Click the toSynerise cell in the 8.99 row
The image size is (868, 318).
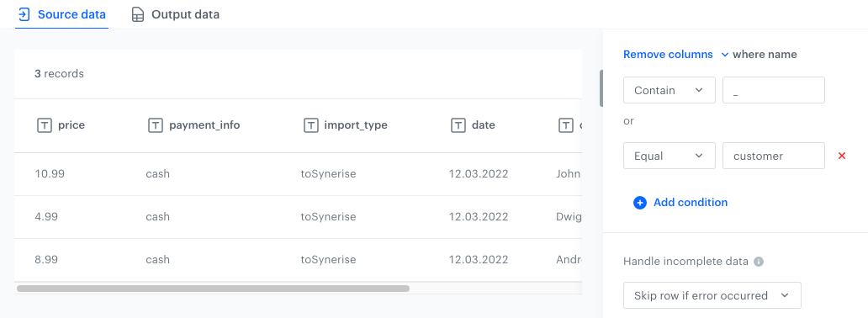328,260
